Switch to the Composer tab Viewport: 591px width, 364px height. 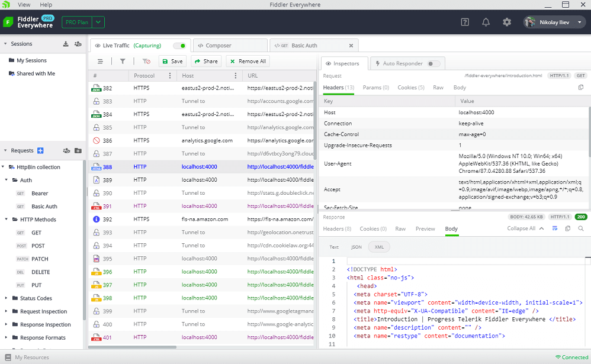pos(230,46)
